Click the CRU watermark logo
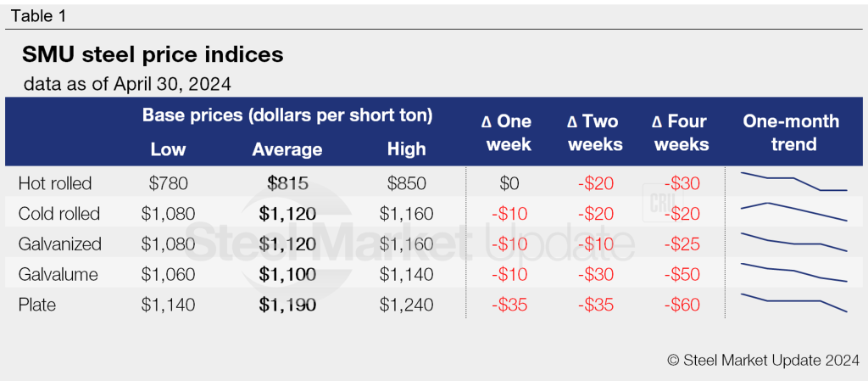Screen dimensions: 868x381 click(662, 204)
